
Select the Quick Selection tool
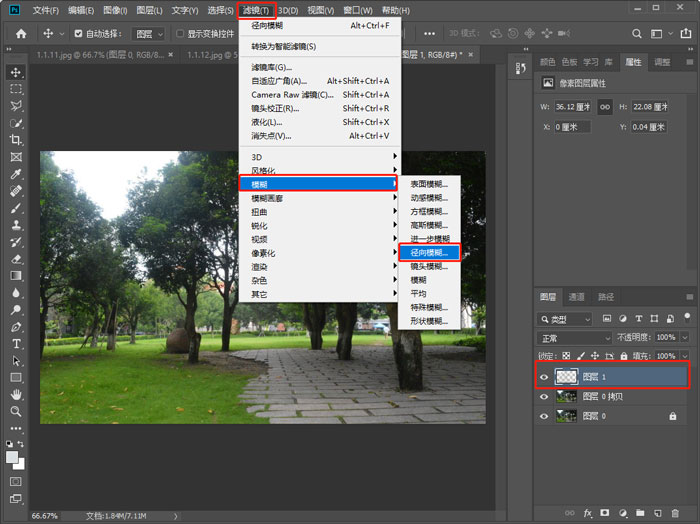[16, 123]
